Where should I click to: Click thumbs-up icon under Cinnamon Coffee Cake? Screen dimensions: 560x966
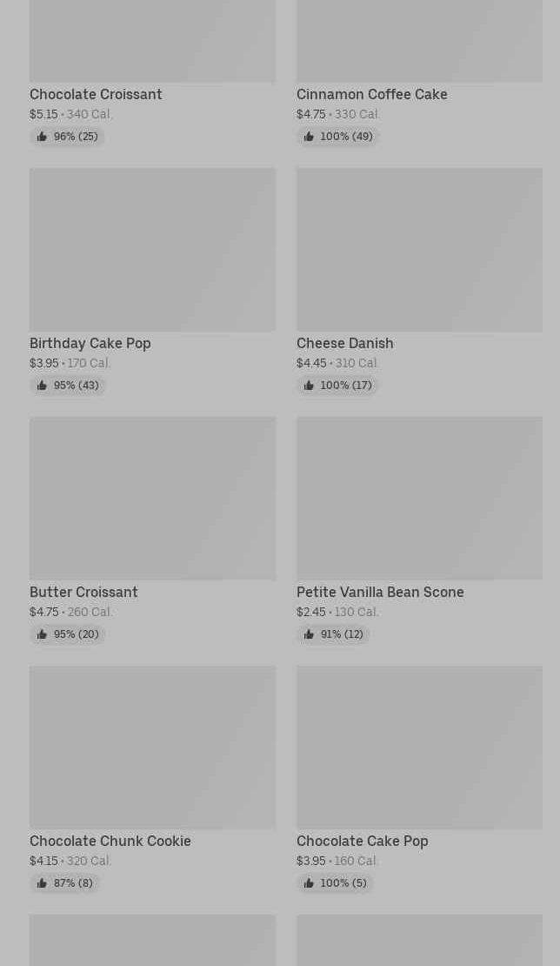coord(309,137)
